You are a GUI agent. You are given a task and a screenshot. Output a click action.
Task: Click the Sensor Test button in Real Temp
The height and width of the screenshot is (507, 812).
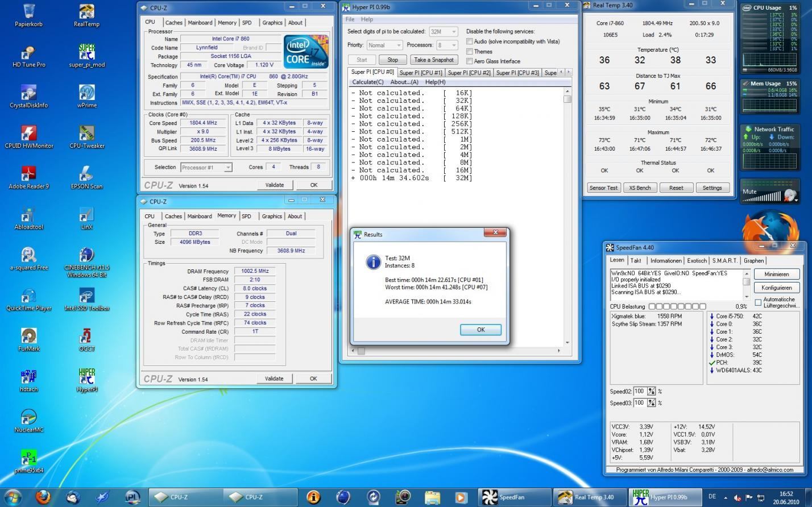tap(603, 188)
